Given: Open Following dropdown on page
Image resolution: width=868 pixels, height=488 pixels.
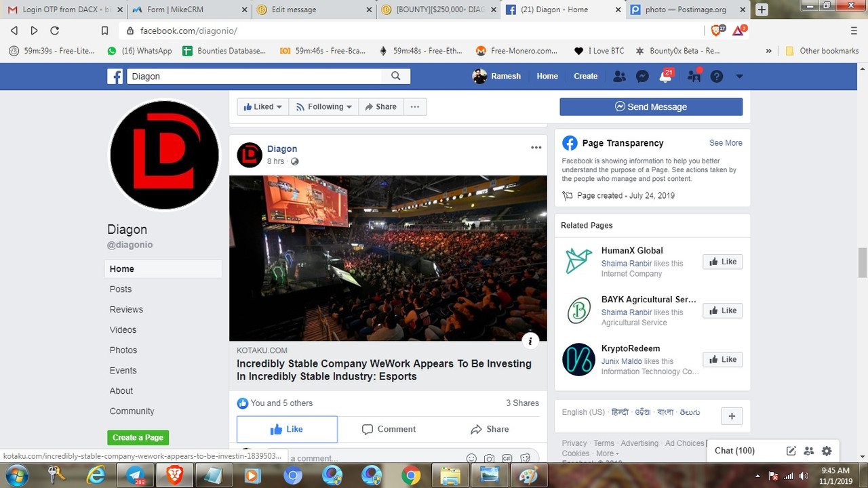Looking at the screenshot, I should coord(323,106).
